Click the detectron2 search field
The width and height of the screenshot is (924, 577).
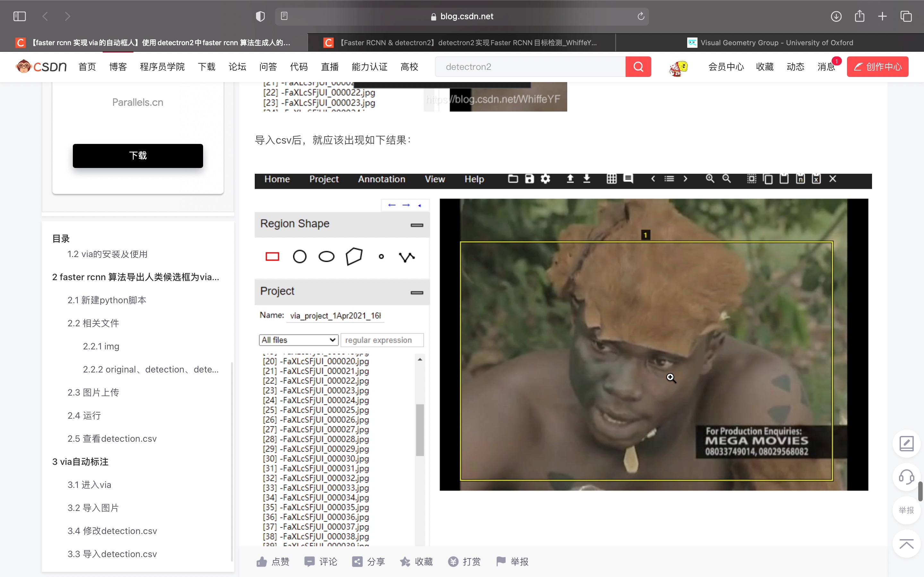(x=530, y=67)
